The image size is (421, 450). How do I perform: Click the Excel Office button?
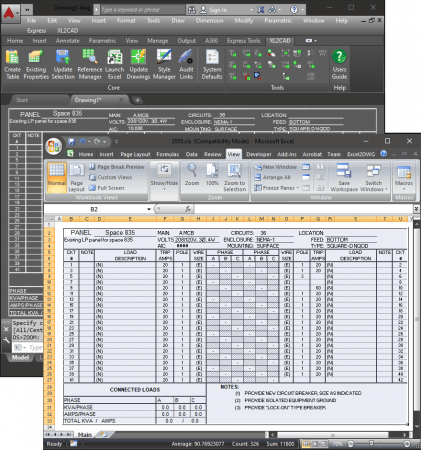54,146
